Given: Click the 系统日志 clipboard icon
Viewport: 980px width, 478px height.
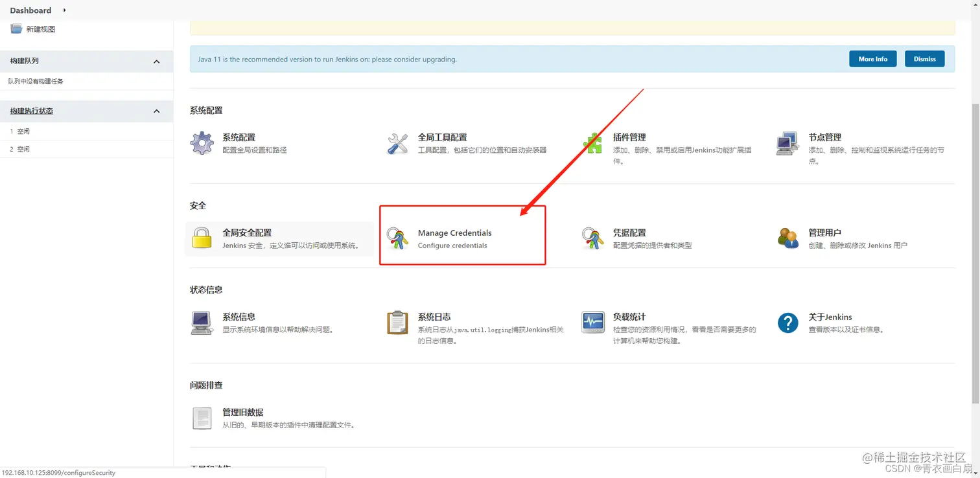Looking at the screenshot, I should point(397,323).
